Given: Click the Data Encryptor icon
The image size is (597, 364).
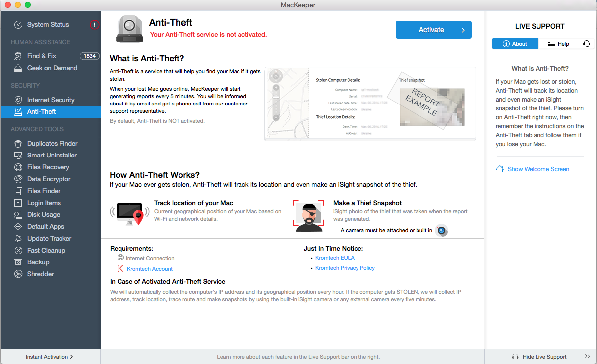Looking at the screenshot, I should point(18,179).
